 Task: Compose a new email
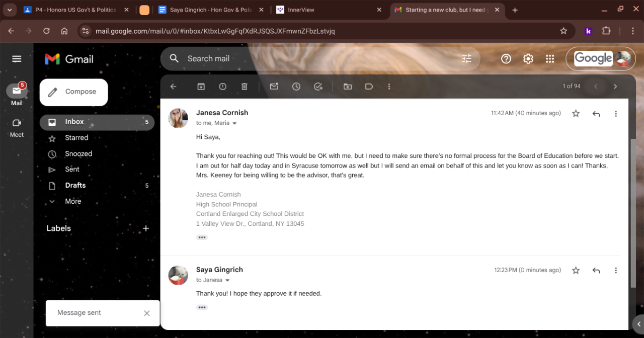[73, 92]
